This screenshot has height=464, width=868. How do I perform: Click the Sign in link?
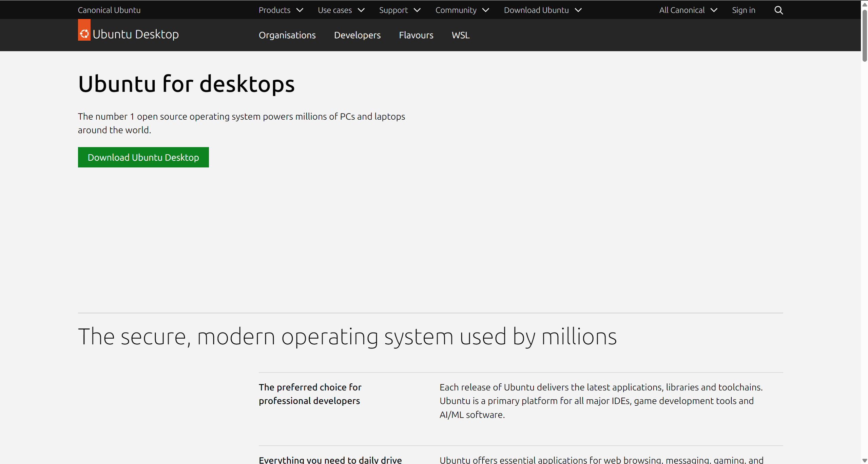pyautogui.click(x=743, y=10)
